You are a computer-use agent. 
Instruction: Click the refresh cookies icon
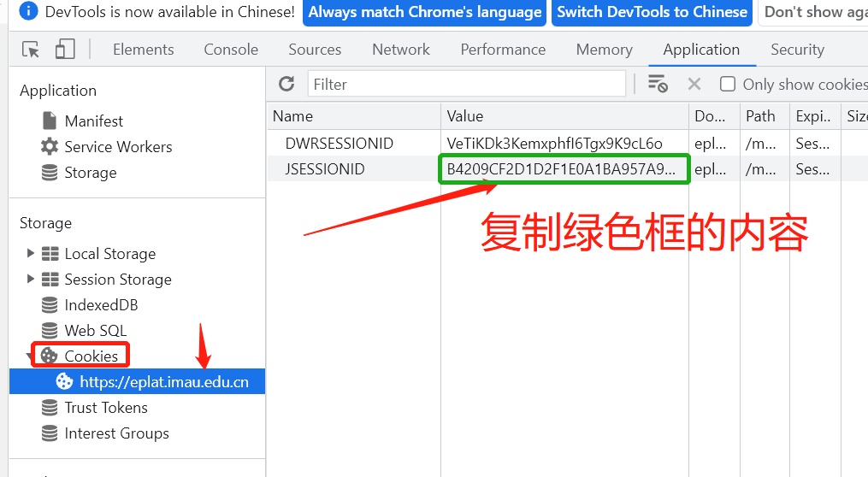286,84
